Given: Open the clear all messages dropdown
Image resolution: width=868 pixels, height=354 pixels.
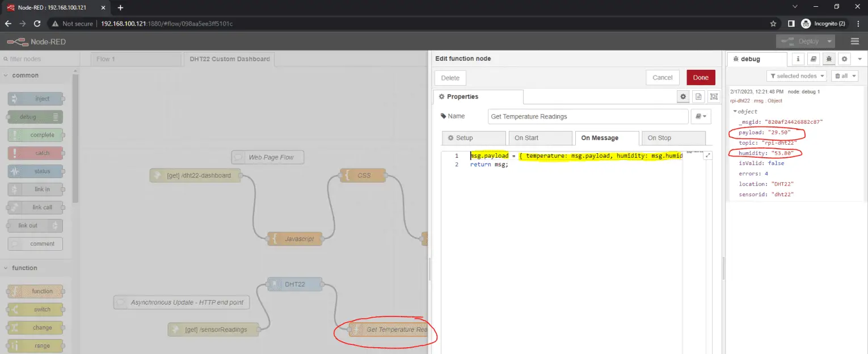Looking at the screenshot, I should pos(845,76).
